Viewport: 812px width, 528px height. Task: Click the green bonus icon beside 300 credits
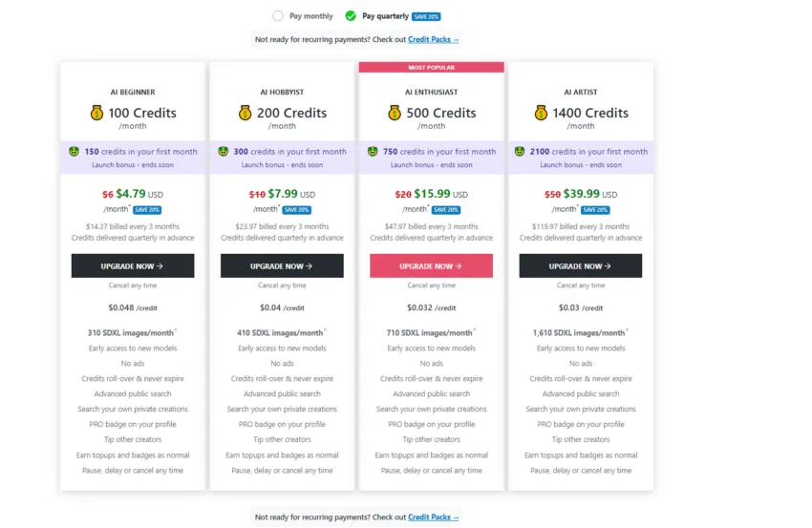click(x=223, y=151)
